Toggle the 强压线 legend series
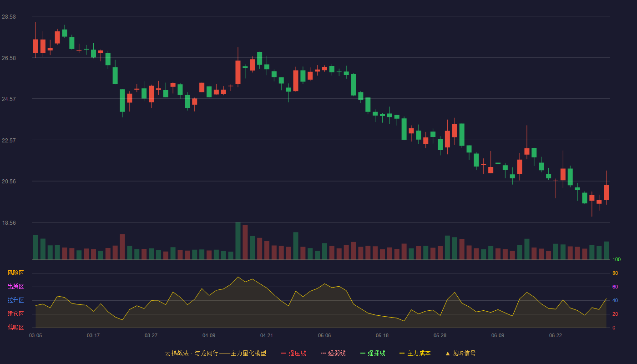The height and width of the screenshot is (364, 637). pos(293,353)
